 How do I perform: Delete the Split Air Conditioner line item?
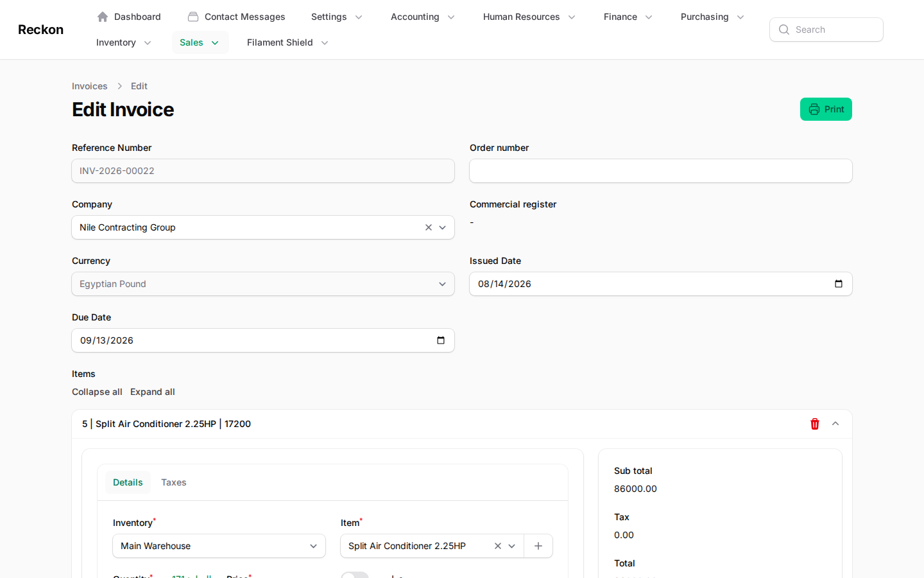pyautogui.click(x=815, y=424)
